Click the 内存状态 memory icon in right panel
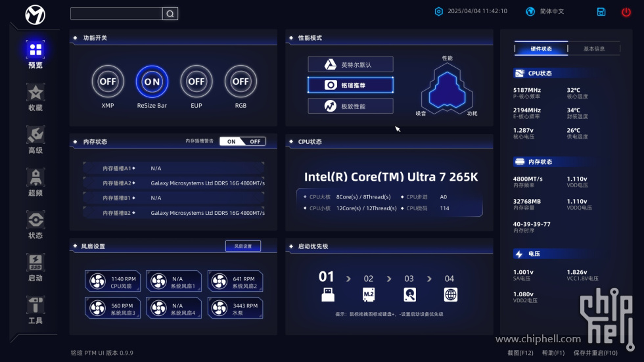 pyautogui.click(x=520, y=162)
